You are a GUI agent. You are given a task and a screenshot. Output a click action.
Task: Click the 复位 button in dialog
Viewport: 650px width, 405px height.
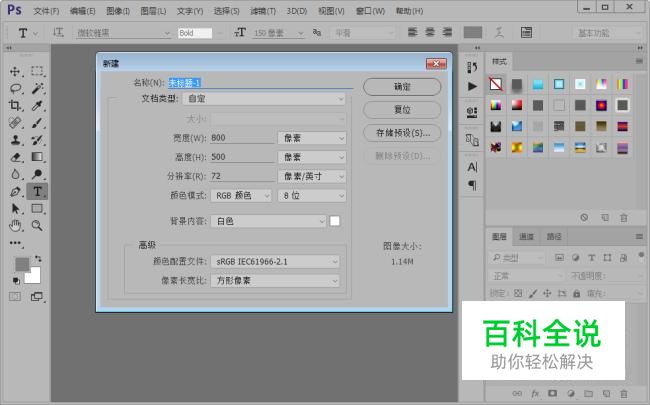pyautogui.click(x=402, y=110)
